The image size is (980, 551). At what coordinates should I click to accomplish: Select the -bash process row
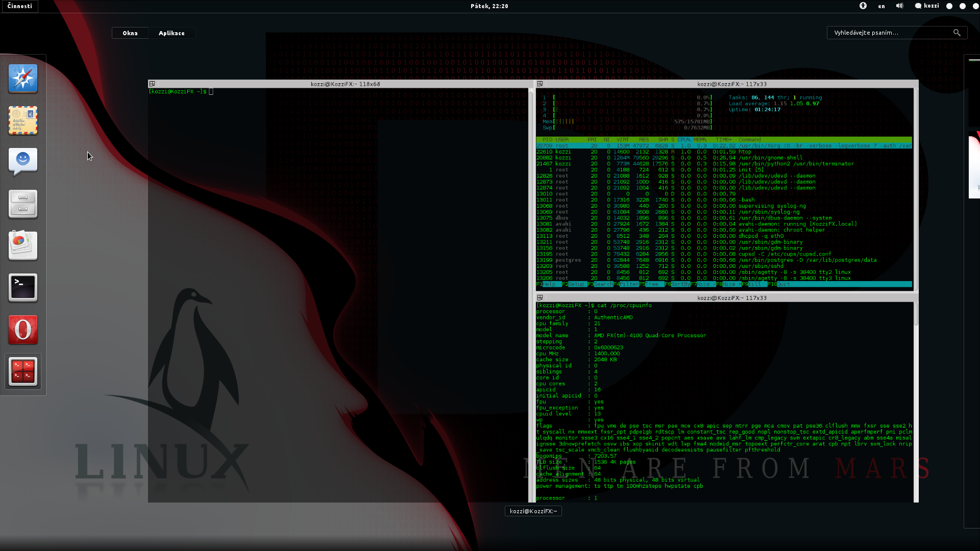pyautogui.click(x=724, y=200)
